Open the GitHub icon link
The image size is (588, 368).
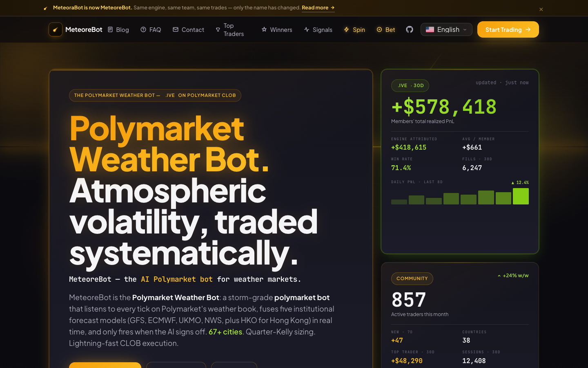[410, 29]
